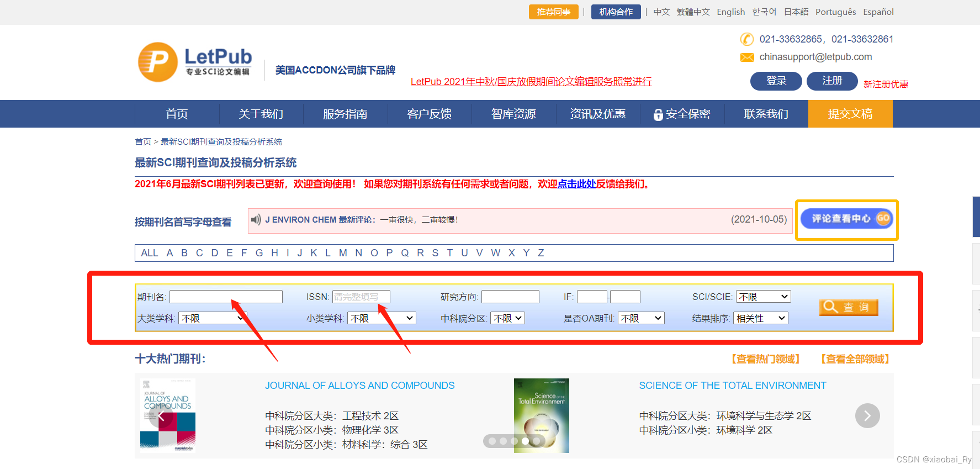Click the 推荐同事 button

point(554,12)
